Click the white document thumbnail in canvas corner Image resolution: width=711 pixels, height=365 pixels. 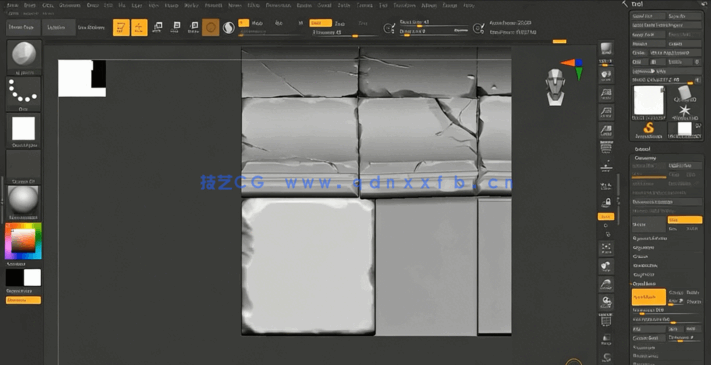pos(82,78)
